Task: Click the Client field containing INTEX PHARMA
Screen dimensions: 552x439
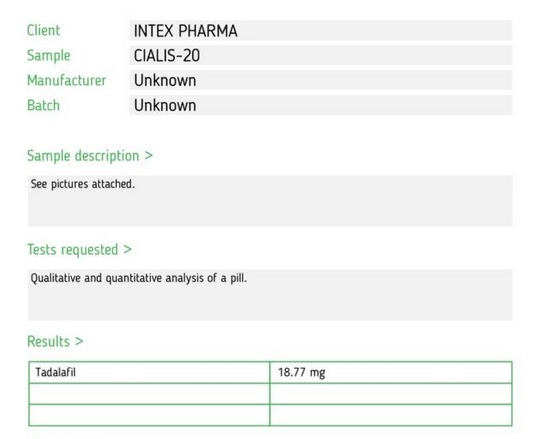Action: pyautogui.click(x=320, y=31)
